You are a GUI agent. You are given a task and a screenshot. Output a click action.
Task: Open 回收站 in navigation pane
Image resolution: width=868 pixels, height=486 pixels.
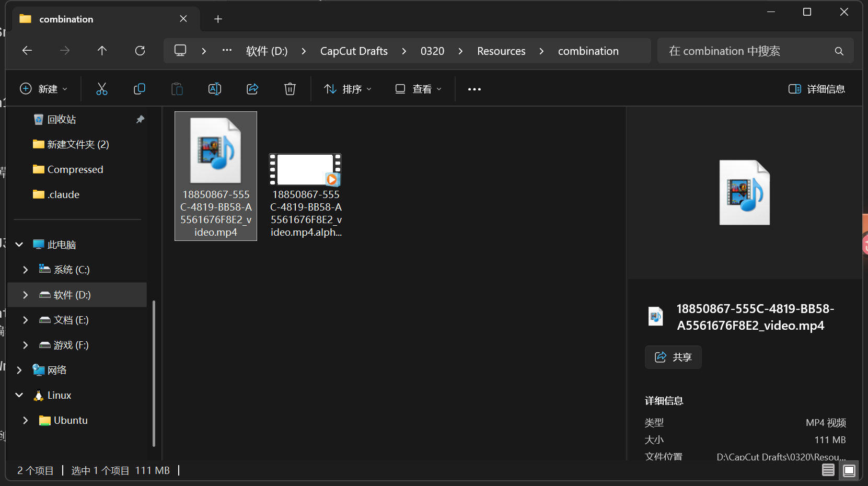[62, 120]
